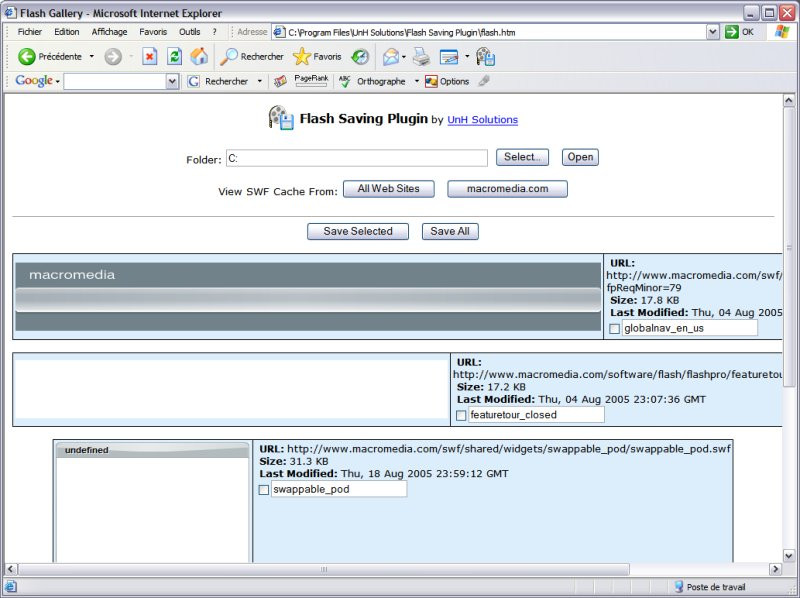The width and height of the screenshot is (800, 598).
Task: Click the Save Selected button
Action: point(358,231)
